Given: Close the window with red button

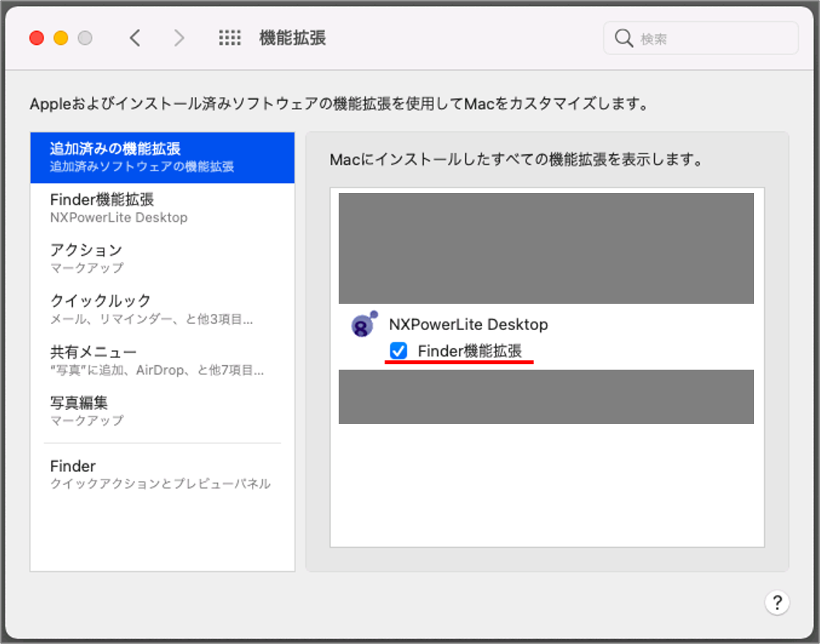Looking at the screenshot, I should [x=36, y=38].
